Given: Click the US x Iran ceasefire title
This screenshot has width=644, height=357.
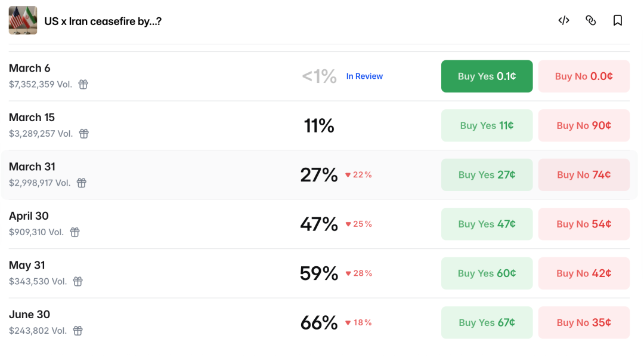Looking at the screenshot, I should [103, 21].
